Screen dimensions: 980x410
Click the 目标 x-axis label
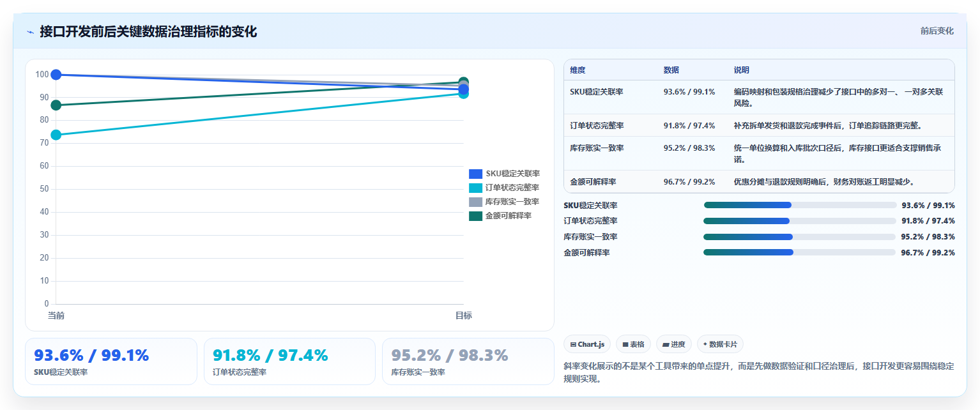tap(464, 315)
